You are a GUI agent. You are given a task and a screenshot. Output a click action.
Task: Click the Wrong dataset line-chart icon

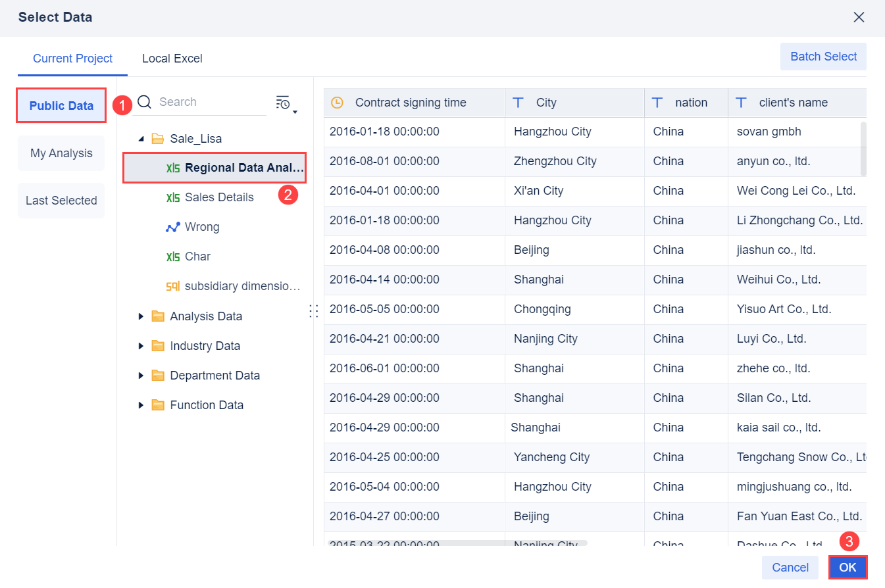[173, 227]
